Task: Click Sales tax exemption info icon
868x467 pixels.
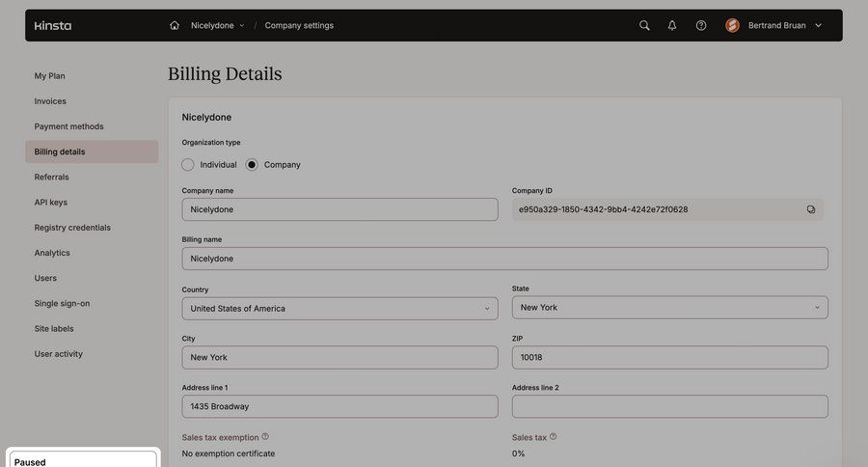Action: [265, 437]
